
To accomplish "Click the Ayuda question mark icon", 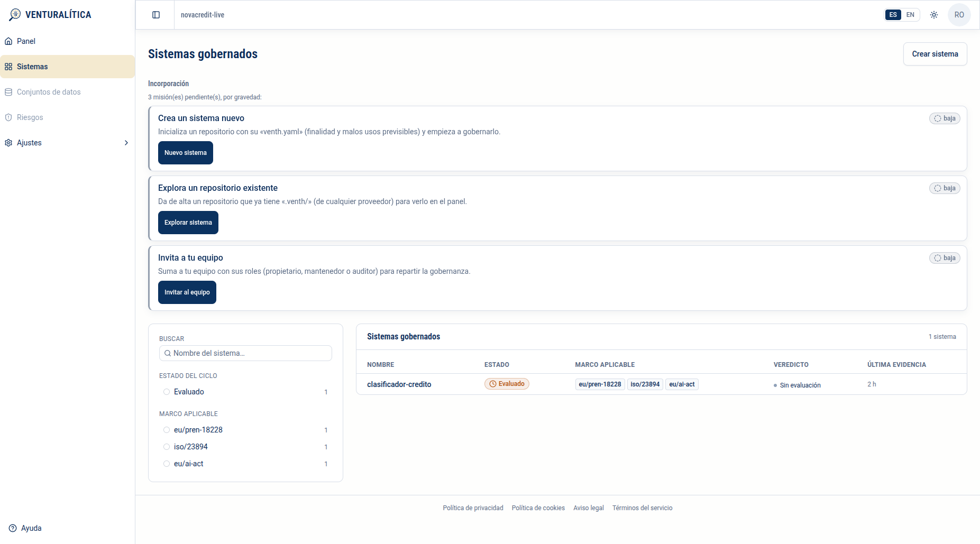I will point(13,528).
